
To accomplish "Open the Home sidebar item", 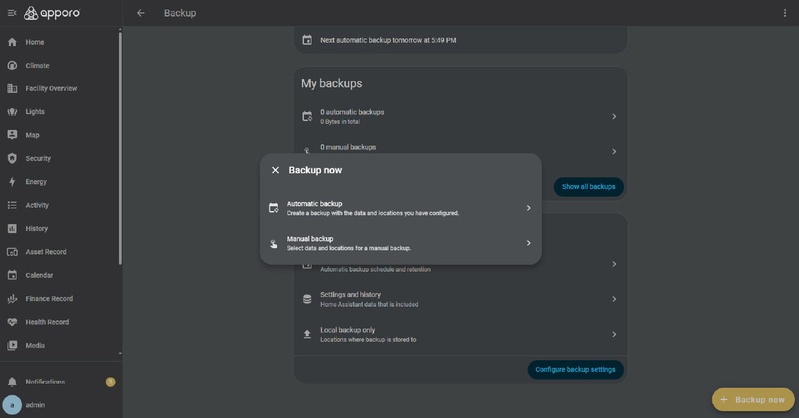I will pos(60,42).
